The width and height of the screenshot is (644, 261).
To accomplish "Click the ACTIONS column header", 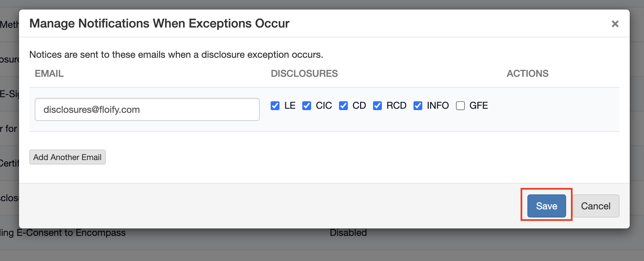I will [527, 73].
